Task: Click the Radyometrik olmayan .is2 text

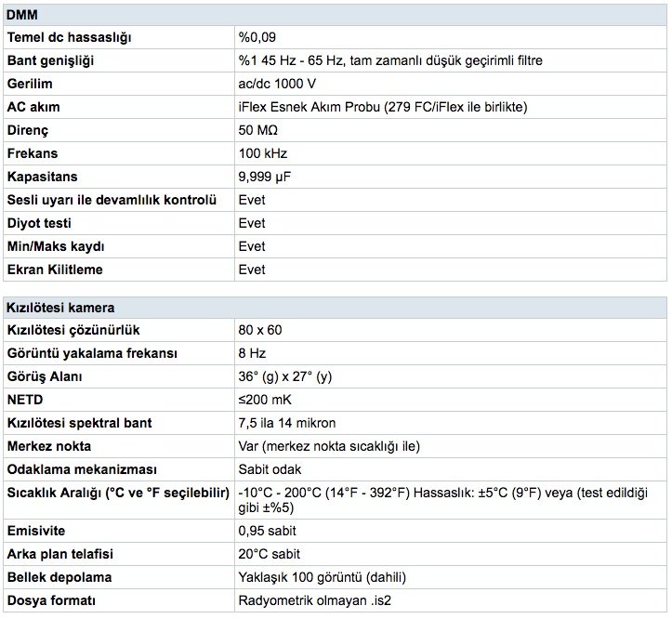Action: point(314,600)
